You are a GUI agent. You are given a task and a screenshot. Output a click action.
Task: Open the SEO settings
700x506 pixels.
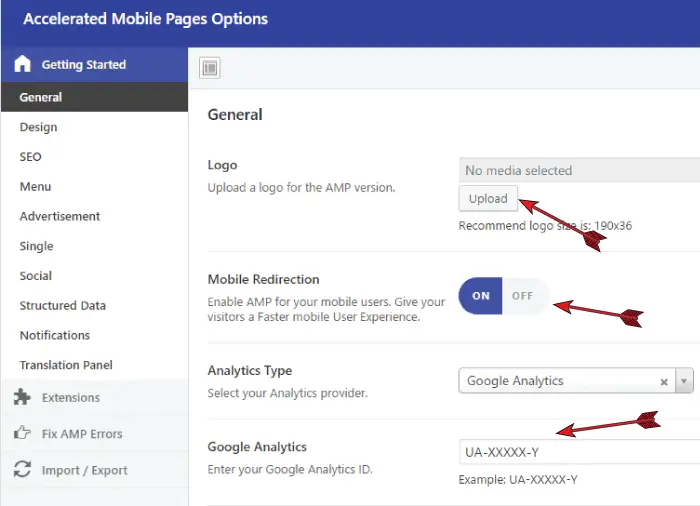(95, 157)
